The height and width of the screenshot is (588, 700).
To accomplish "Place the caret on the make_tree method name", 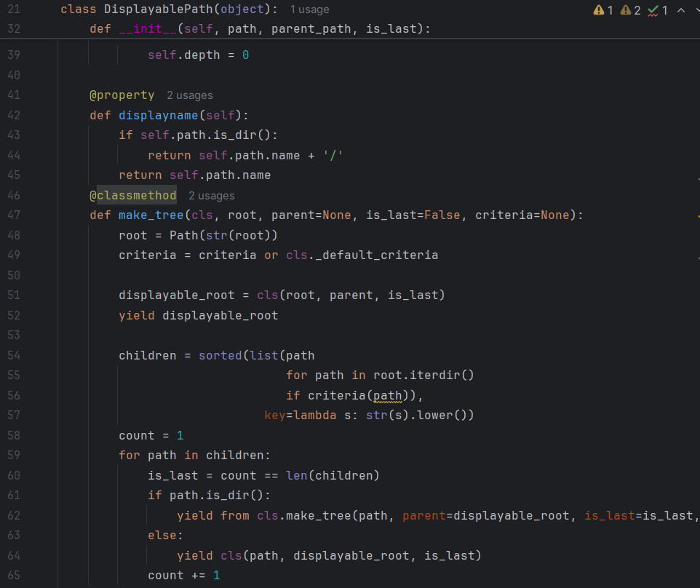I will pyautogui.click(x=151, y=215).
